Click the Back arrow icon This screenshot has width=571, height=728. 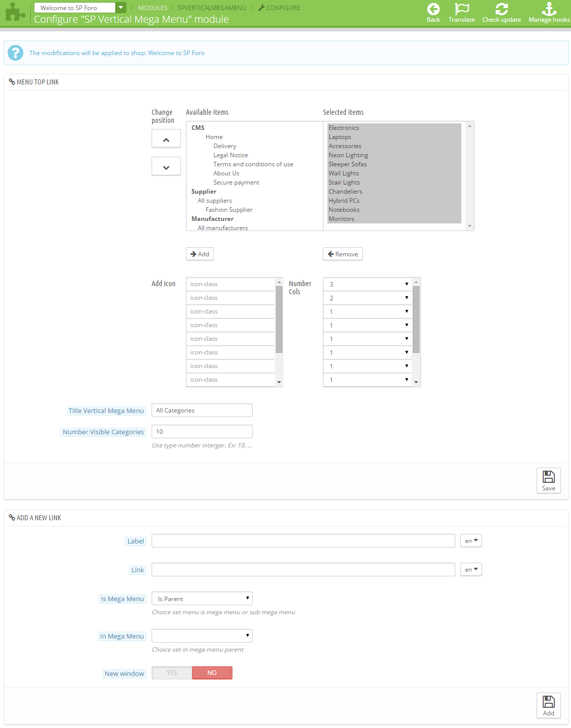pos(433,9)
